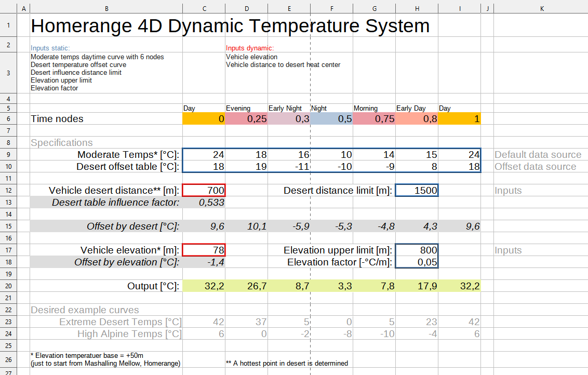Select Extreme Desert value 37
This screenshot has height=375, width=588.
(x=246, y=322)
